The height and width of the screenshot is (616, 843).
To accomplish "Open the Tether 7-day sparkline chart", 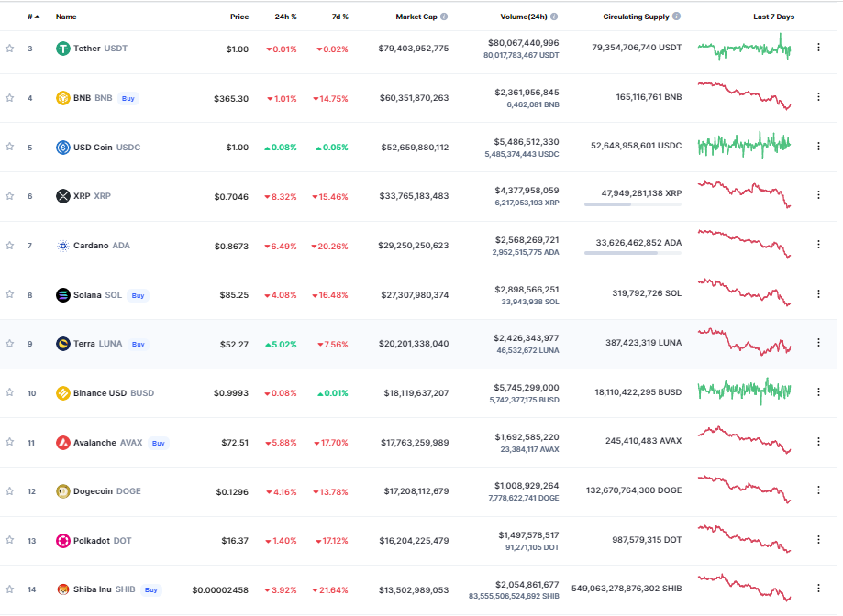I will tap(744, 48).
